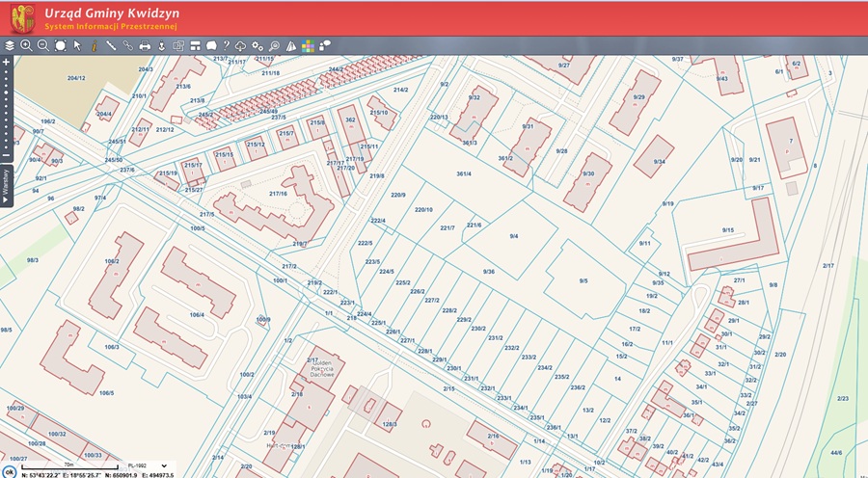Click the cloud download icon

[241, 45]
